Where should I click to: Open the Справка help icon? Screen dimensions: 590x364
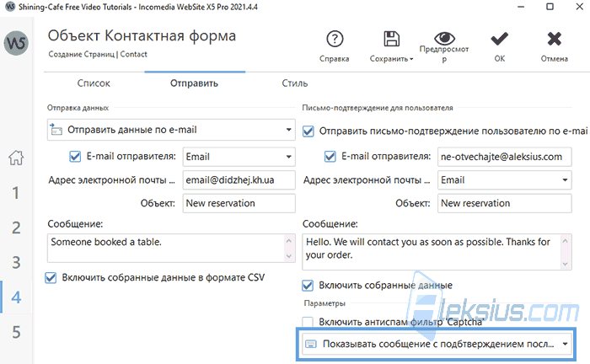[335, 39]
